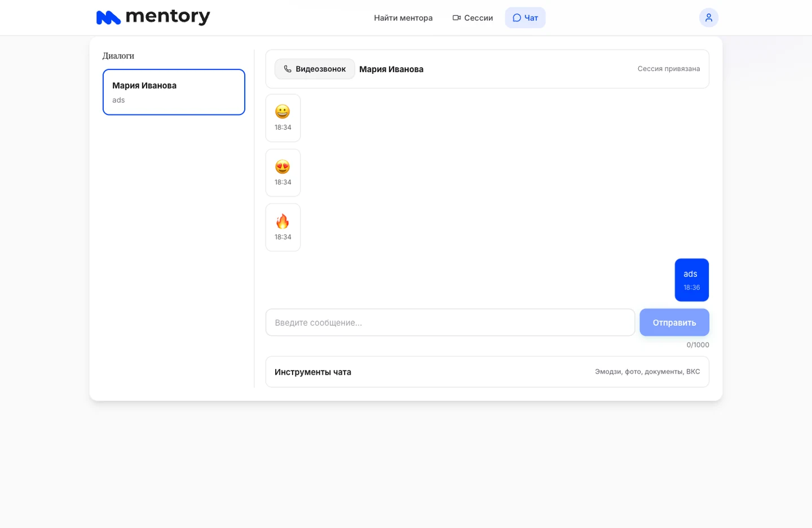Switch to the Чат tab
Screen dimensions: 812x528
525,17
